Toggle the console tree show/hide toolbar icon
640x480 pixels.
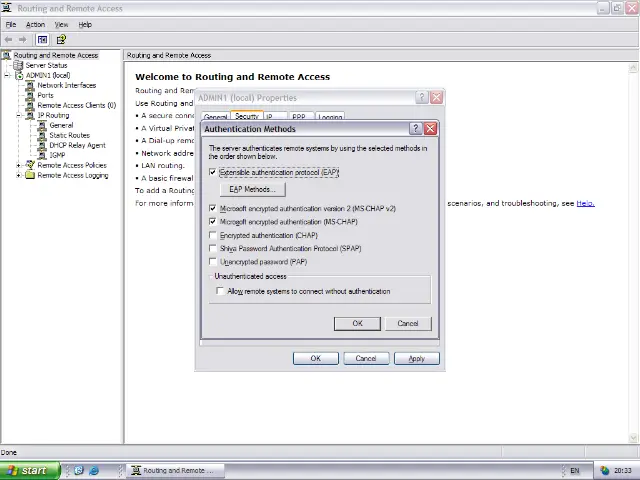(x=42, y=40)
